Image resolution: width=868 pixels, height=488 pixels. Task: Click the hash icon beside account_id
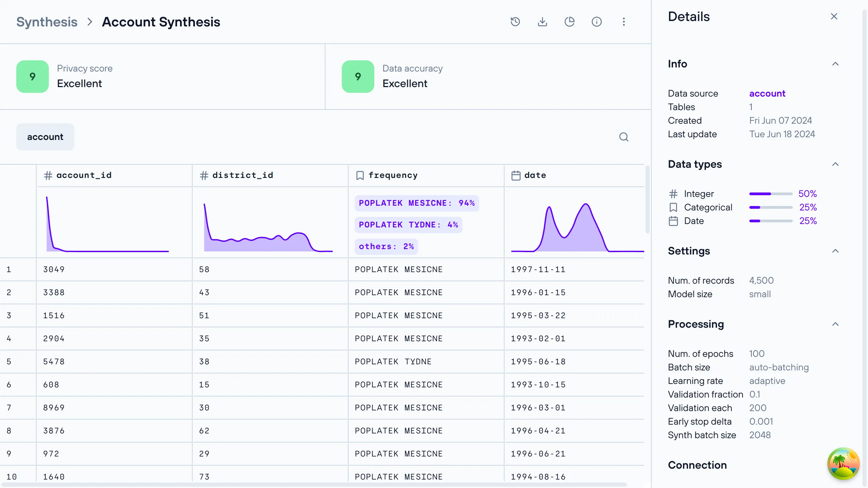(x=48, y=176)
